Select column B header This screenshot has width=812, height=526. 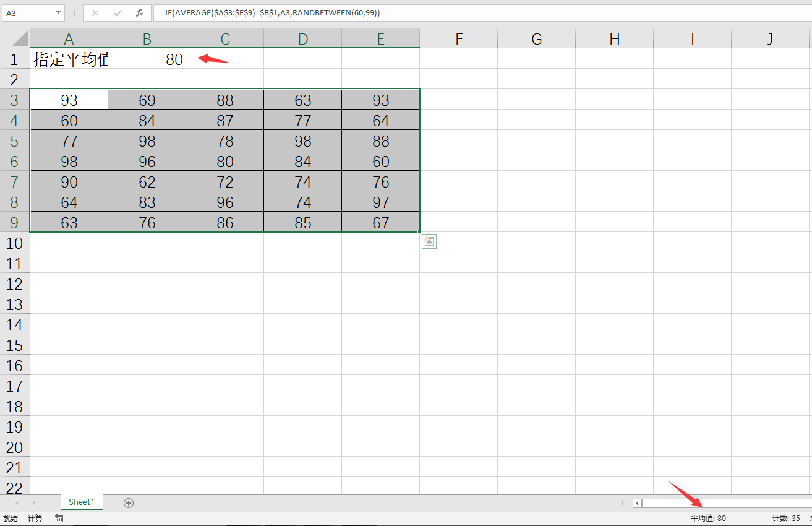click(147, 38)
